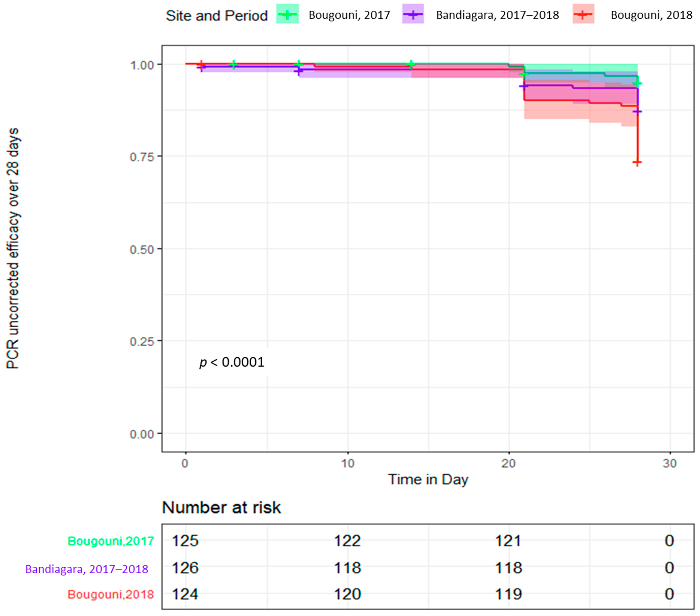The image size is (700, 616).
Task: Click the value 125 in risk table
Action: click(185, 541)
